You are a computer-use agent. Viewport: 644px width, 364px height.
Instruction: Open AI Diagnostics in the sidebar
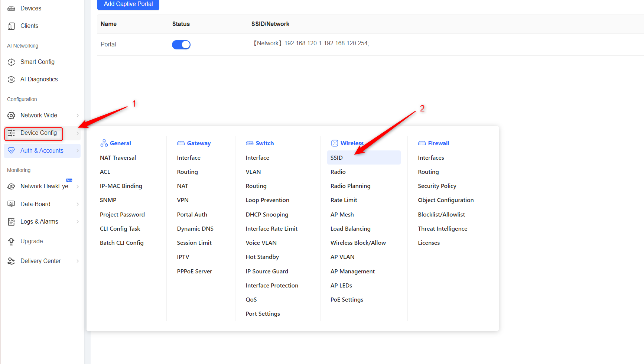tap(11, 79)
